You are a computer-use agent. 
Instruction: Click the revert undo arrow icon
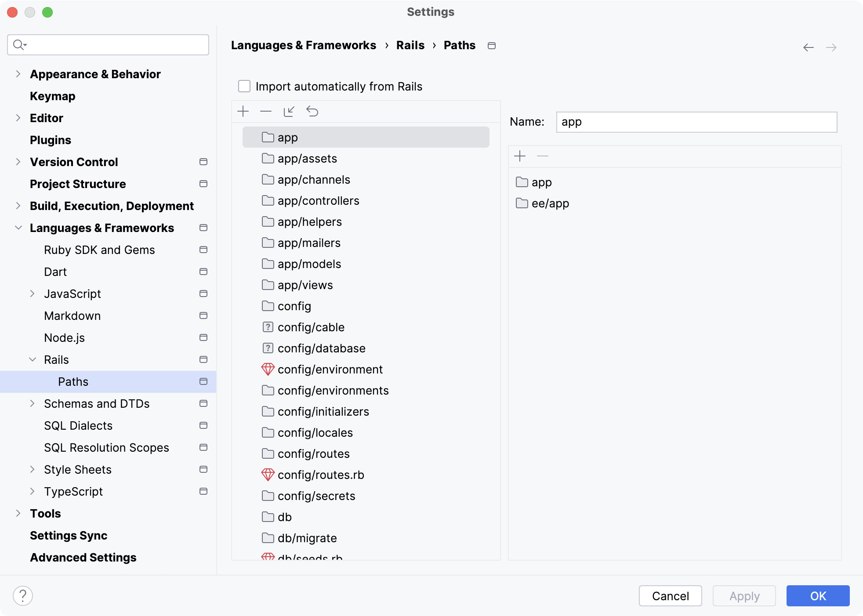pyautogui.click(x=312, y=111)
